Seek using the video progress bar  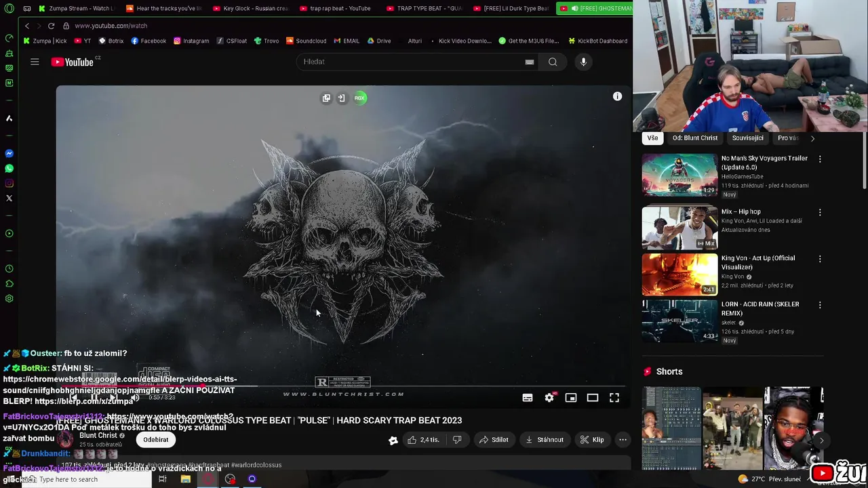point(343,387)
